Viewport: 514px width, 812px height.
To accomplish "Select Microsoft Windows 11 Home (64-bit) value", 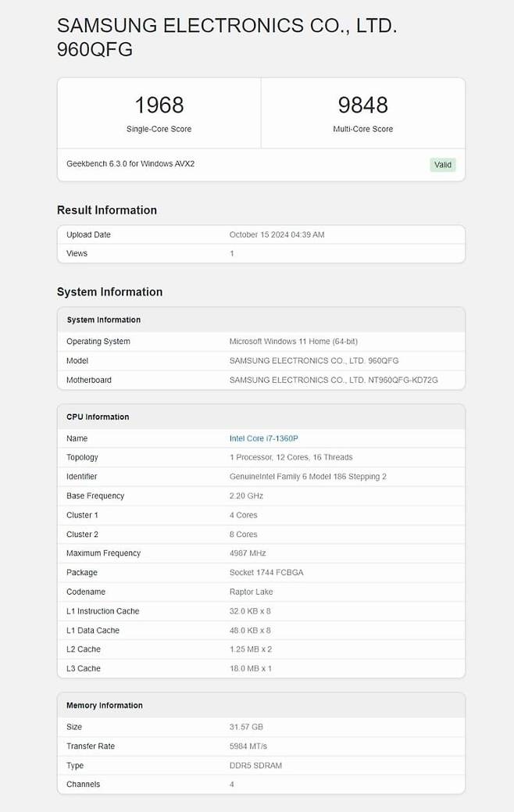I will (x=294, y=342).
